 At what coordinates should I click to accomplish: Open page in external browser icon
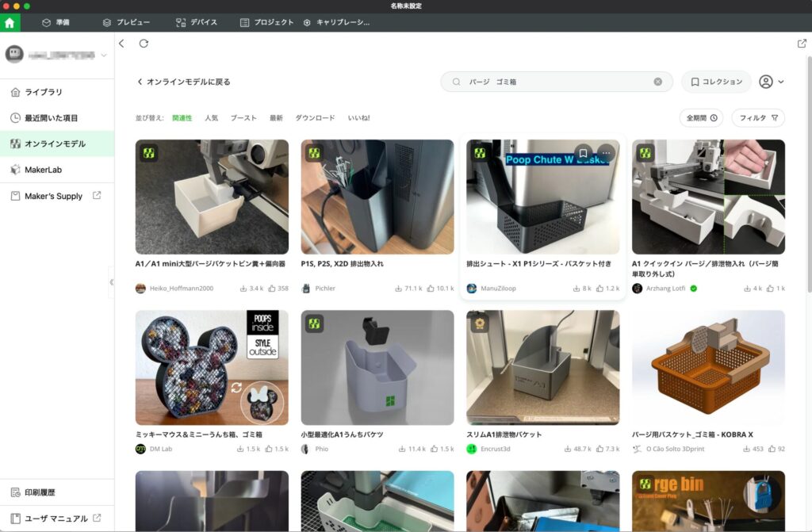(802, 44)
